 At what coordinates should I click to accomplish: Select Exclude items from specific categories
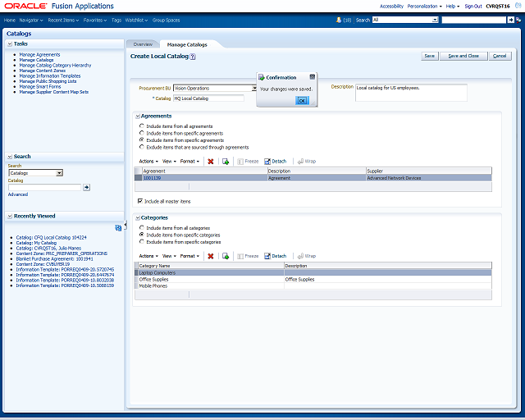pyautogui.click(x=142, y=241)
